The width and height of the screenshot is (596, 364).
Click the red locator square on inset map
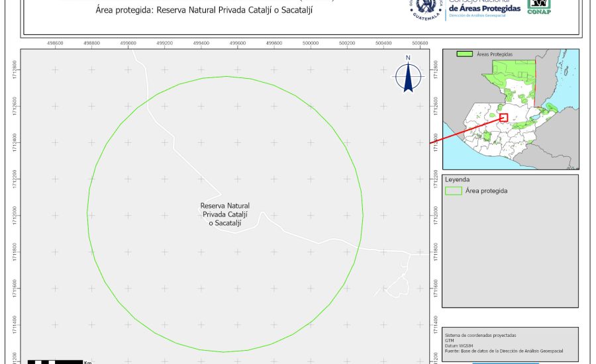point(503,117)
